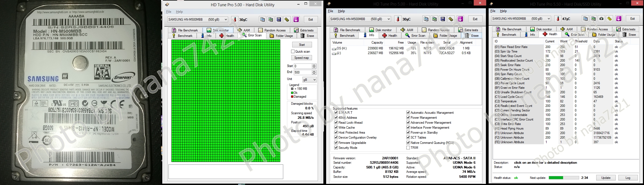The height and width of the screenshot is (185, 644).
Task: Open options wrench icon in Info window
Action: coord(451,19)
